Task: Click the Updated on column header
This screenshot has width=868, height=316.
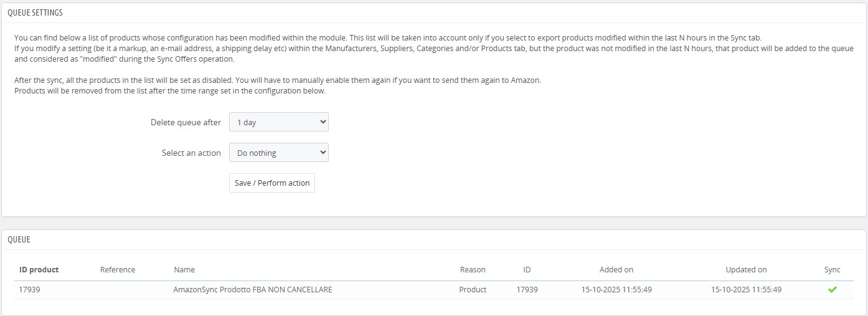Action: (x=746, y=269)
